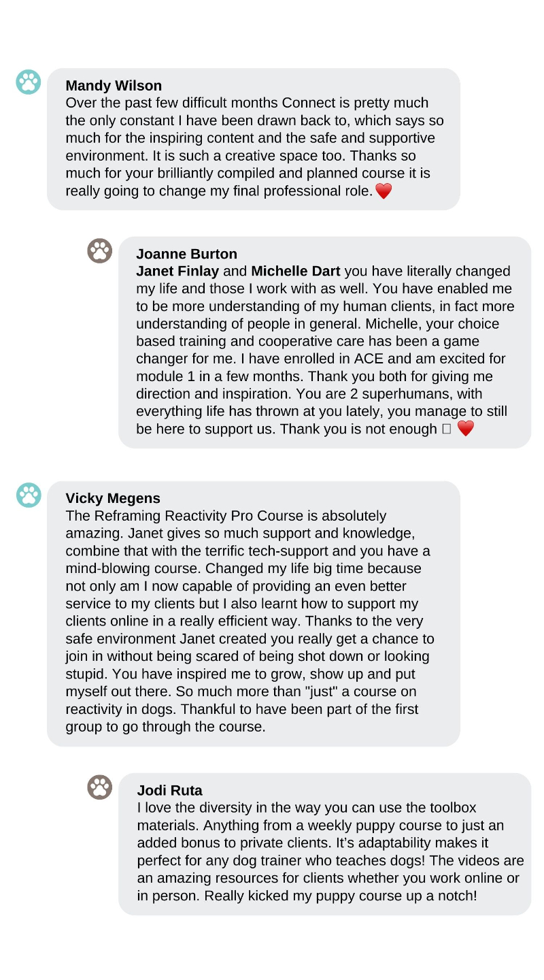The height and width of the screenshot is (980, 544).
Task: Select Mandy Wilson's comment bubble text
Action: pos(254,139)
